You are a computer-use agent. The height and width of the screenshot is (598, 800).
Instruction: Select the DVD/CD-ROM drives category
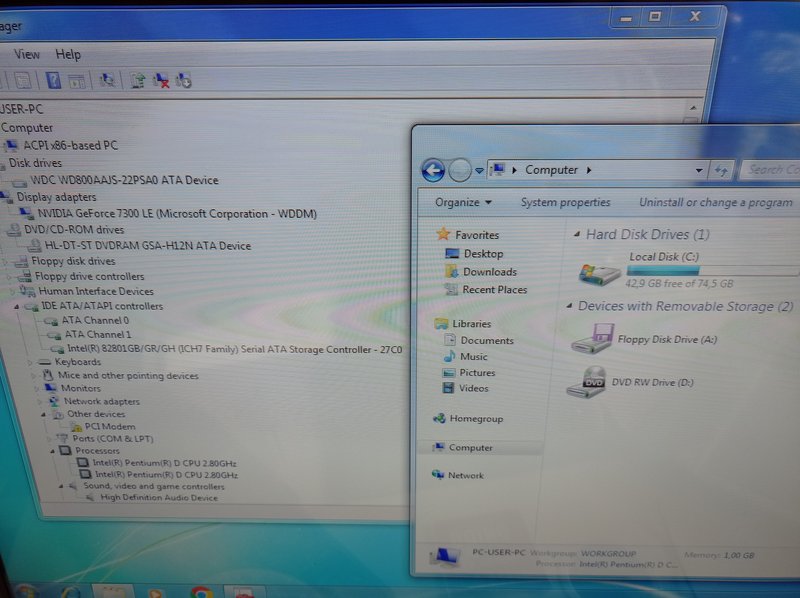(74, 230)
